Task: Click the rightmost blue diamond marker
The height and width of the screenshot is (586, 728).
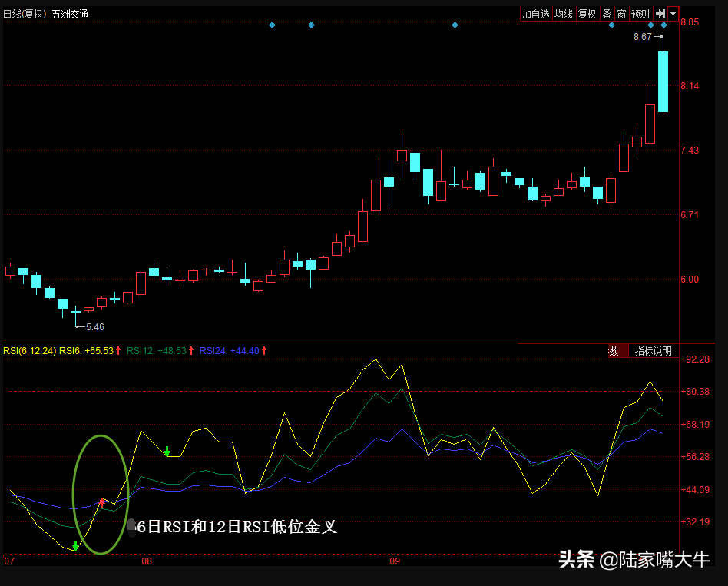Action: pos(664,25)
